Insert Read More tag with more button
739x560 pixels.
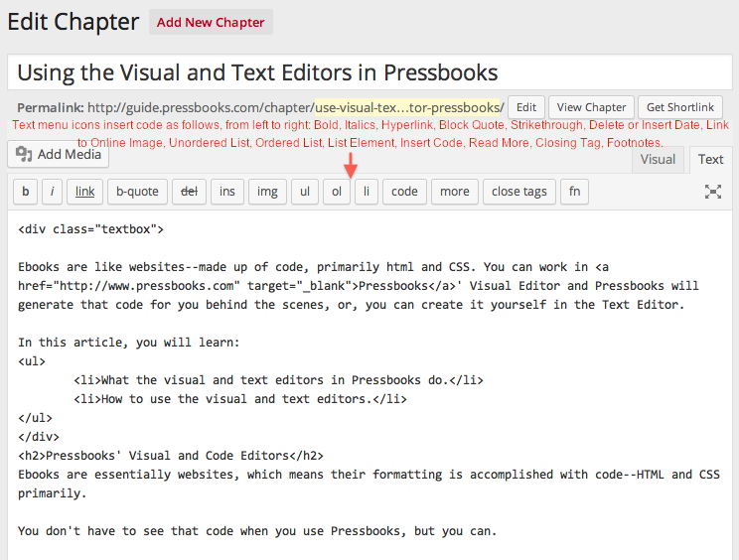(455, 192)
